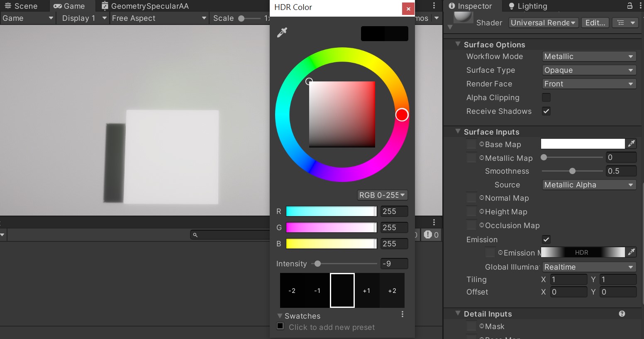Open the RGB 0-255 color mode dropdown

coord(382,195)
